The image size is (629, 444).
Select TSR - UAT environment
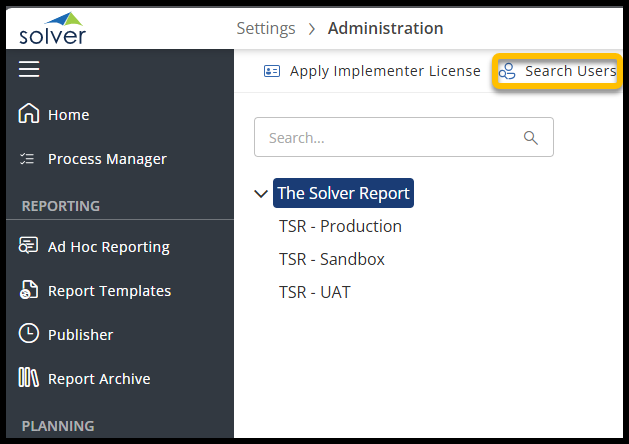(314, 292)
